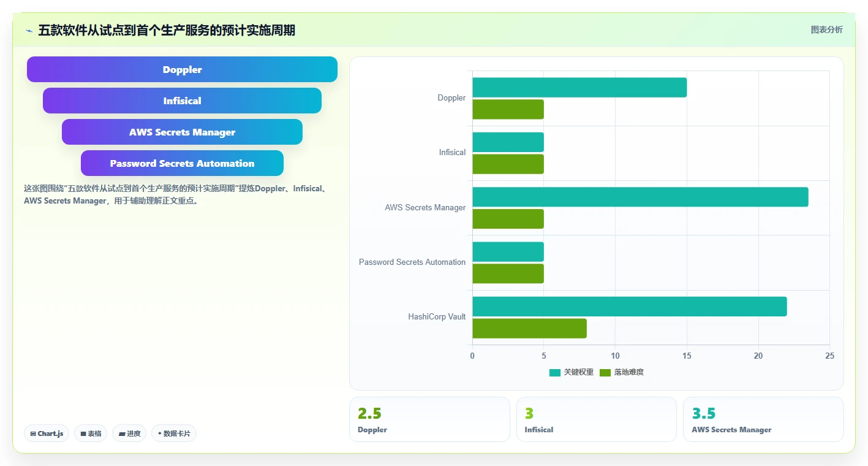Click the header icon beside the chart title
This screenshot has height=466, width=868.
click(29, 31)
